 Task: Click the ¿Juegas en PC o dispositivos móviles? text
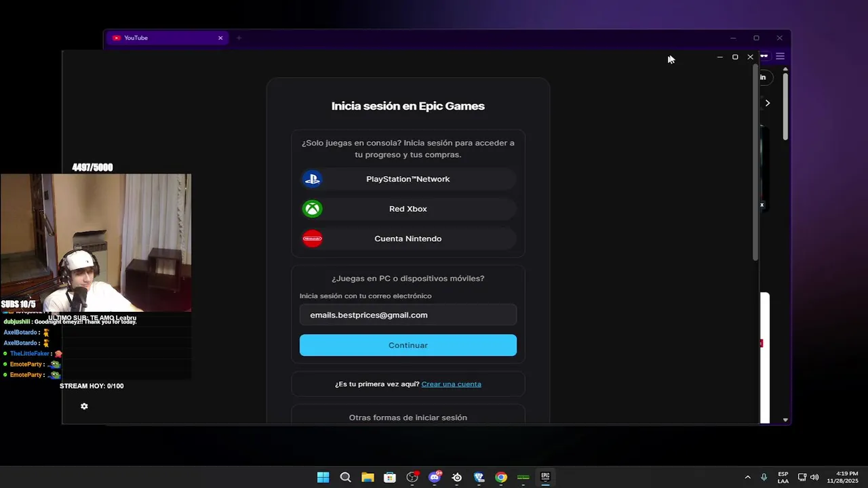(408, 279)
